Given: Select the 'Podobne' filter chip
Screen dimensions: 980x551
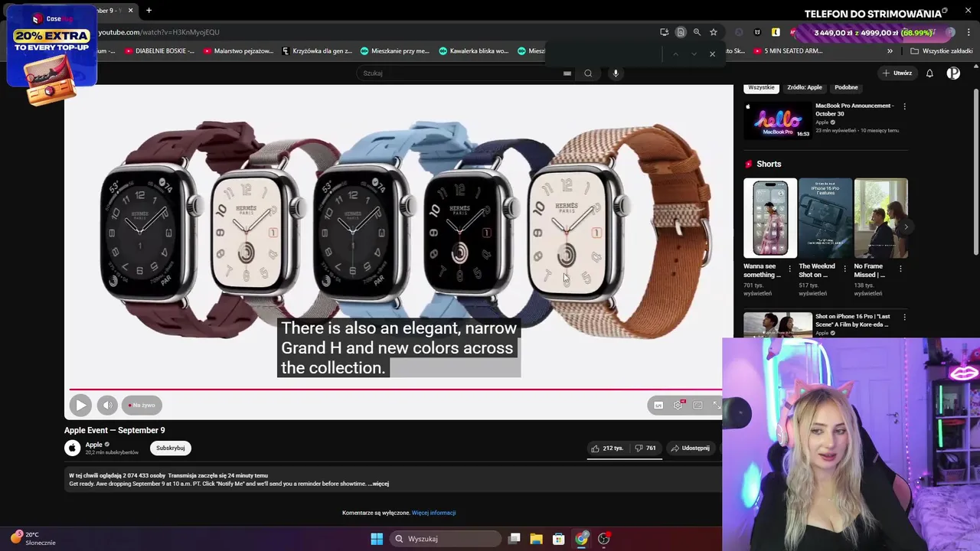Looking at the screenshot, I should [846, 87].
